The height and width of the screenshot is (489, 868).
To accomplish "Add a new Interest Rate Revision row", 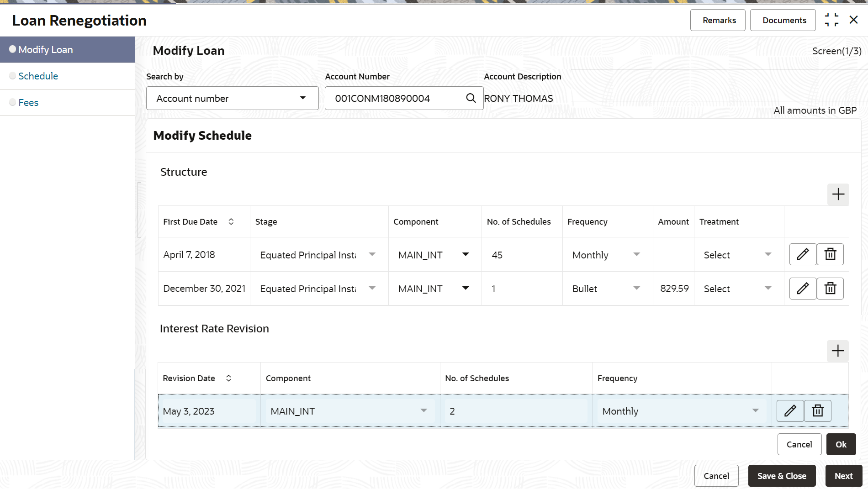I will click(x=837, y=351).
